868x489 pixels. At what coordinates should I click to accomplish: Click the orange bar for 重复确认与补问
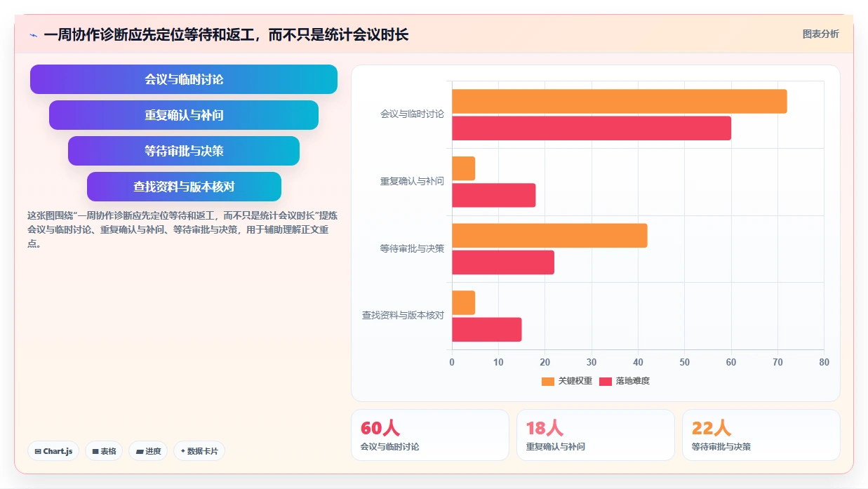(464, 168)
